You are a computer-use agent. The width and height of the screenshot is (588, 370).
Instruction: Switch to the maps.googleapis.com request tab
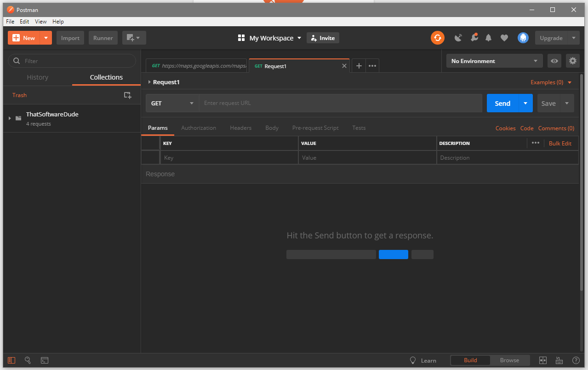(197, 66)
